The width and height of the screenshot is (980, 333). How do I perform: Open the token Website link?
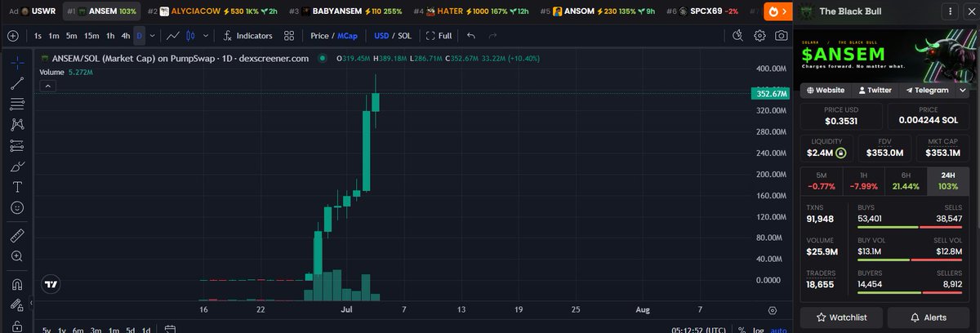825,91
